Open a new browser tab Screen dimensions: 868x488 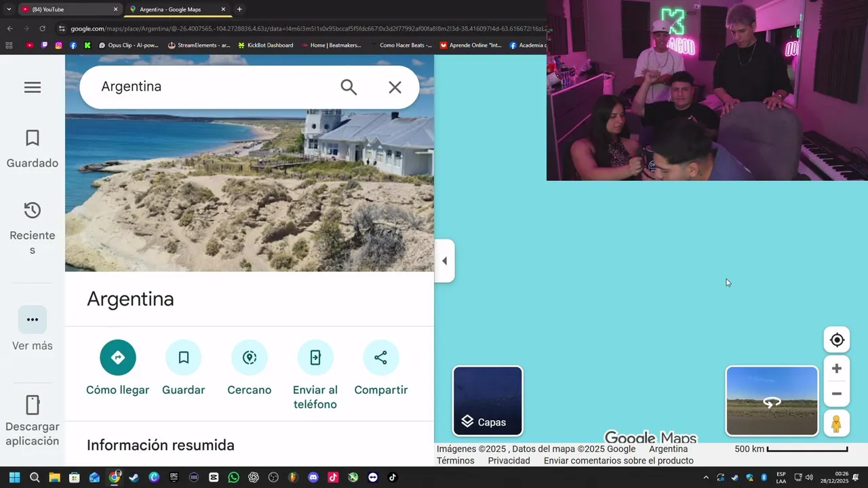[239, 9]
